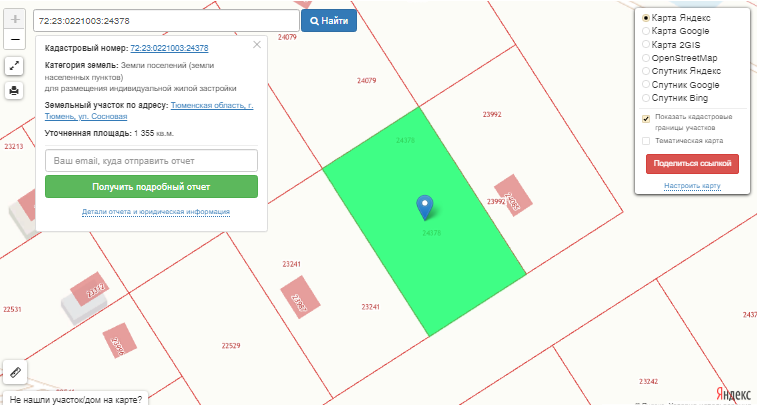Select OpenStreetMap radio option
This screenshot has height=405, width=760.
pos(646,58)
